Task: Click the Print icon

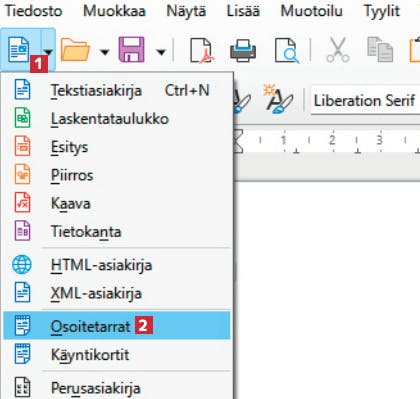Action: 243,50
